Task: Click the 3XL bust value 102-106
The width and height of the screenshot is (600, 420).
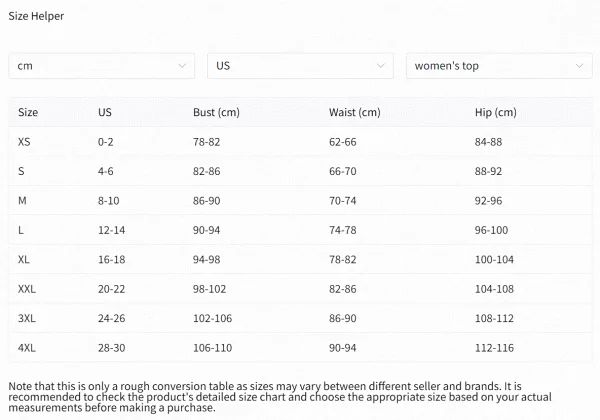Action: (212, 319)
